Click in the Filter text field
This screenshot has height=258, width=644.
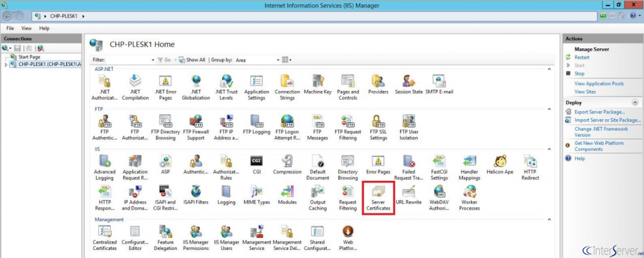click(128, 60)
